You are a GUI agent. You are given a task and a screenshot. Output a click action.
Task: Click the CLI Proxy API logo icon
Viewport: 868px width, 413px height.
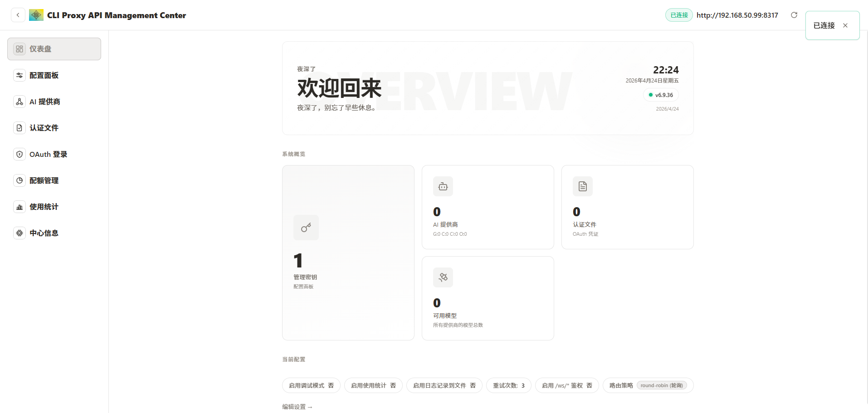(x=36, y=15)
